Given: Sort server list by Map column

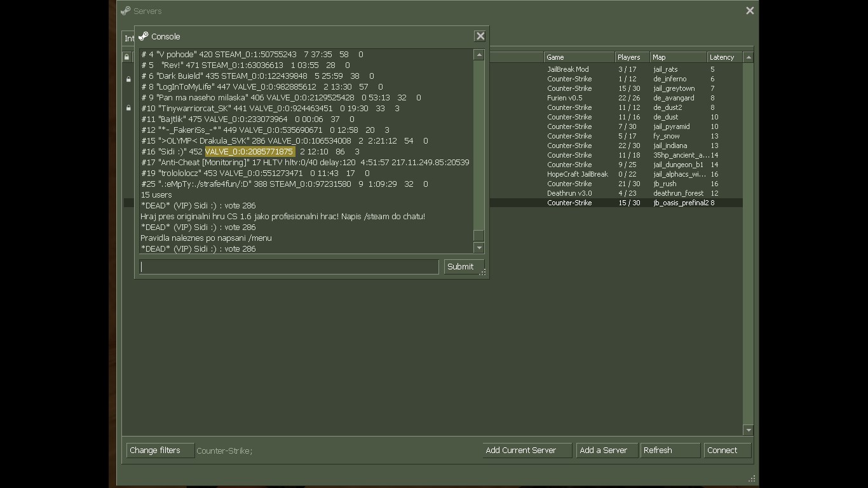Looking at the screenshot, I should point(678,57).
